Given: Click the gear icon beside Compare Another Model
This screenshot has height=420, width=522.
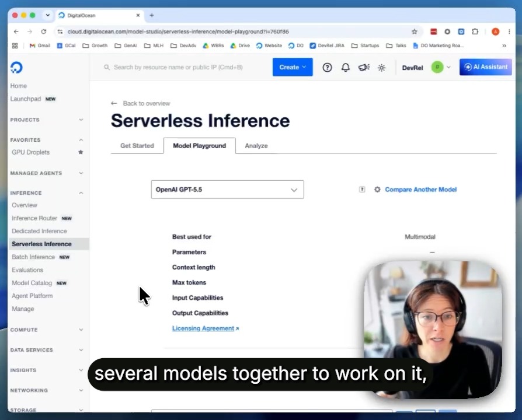Looking at the screenshot, I should 377,190.
